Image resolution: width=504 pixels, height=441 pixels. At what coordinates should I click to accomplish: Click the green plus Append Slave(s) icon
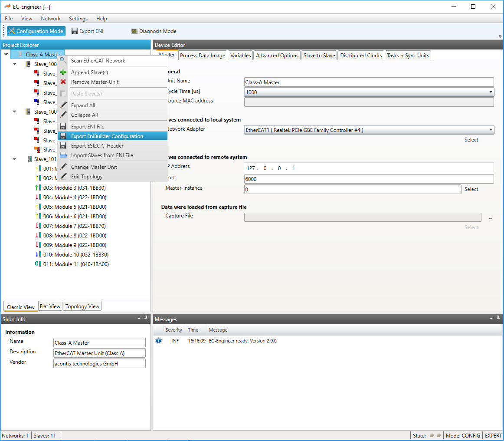[x=63, y=72]
